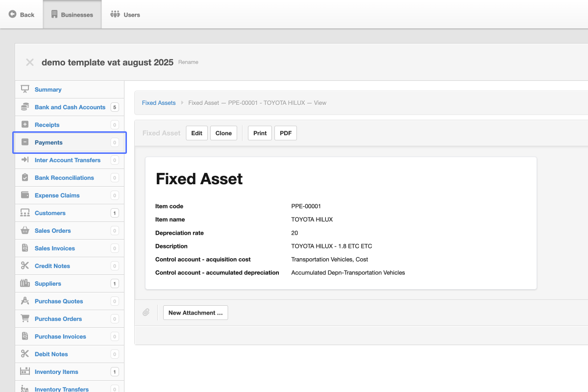Click the Sales Orders basket icon
This screenshot has height=392, width=588.
point(25,231)
